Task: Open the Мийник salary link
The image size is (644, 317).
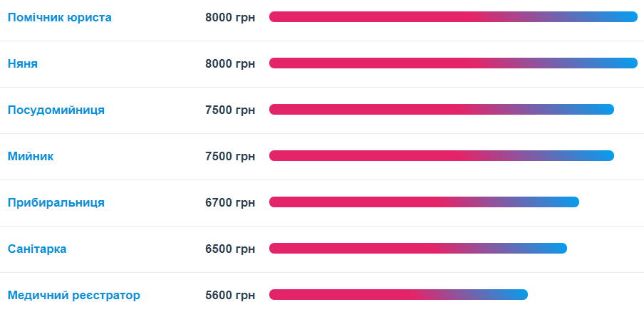Action: tap(31, 156)
